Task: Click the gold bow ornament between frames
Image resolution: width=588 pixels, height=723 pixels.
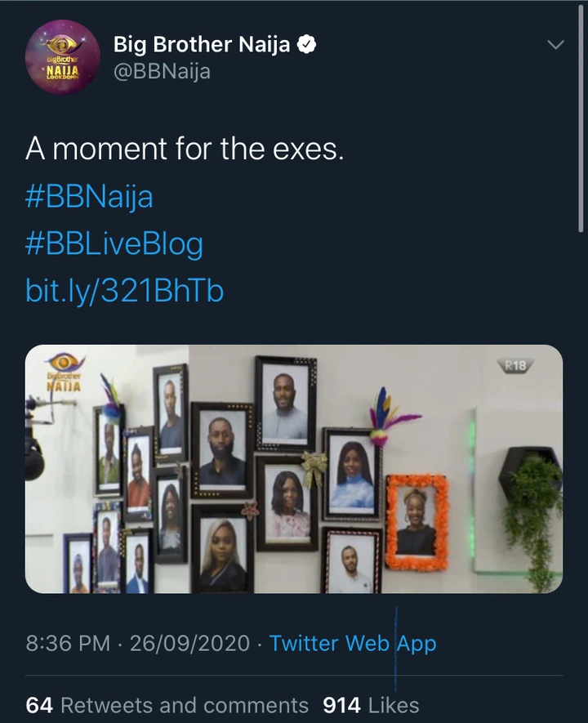Action: [313, 469]
